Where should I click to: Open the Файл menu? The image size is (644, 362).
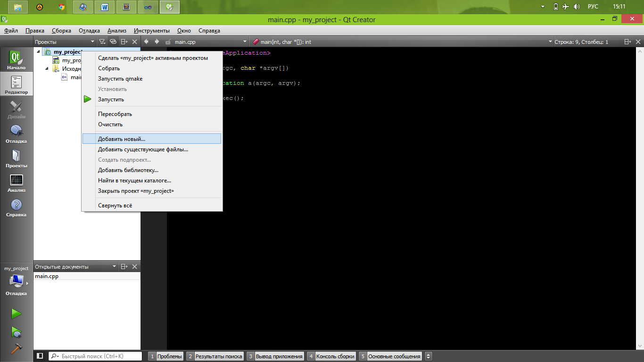coord(11,31)
